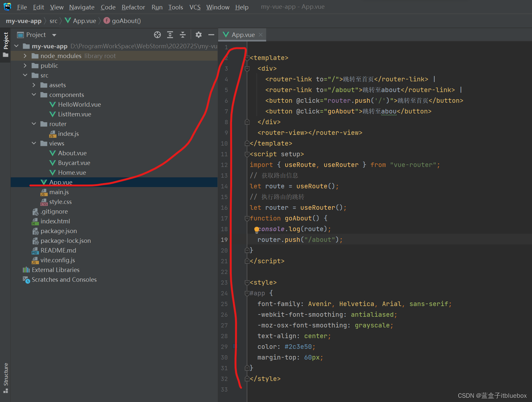Open the Refactor menu
Image resolution: width=532 pixels, height=402 pixels.
coord(133,7)
